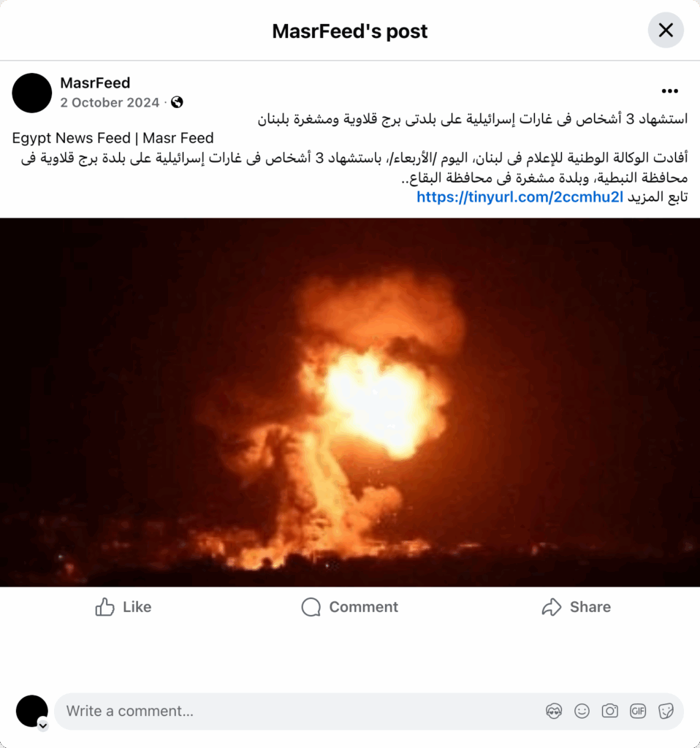The width and height of the screenshot is (700, 748).
Task: Click the Comment button under the post
Action: click(350, 607)
